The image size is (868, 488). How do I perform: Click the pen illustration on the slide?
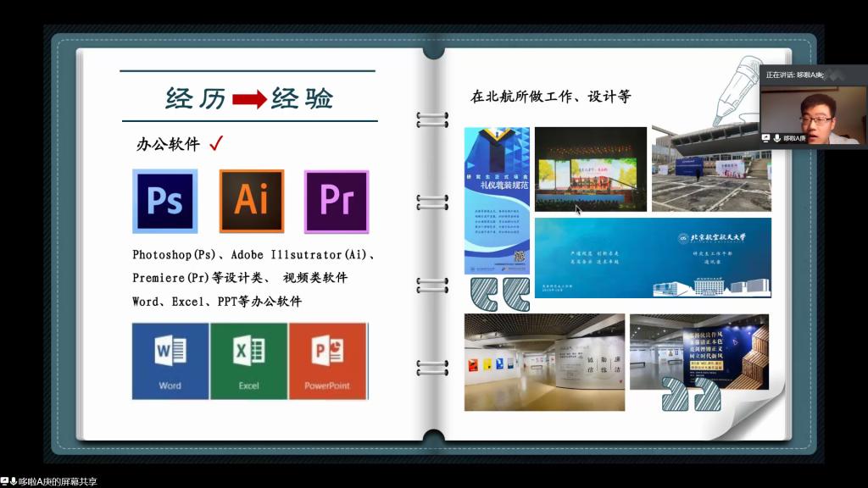pyautogui.click(x=736, y=90)
